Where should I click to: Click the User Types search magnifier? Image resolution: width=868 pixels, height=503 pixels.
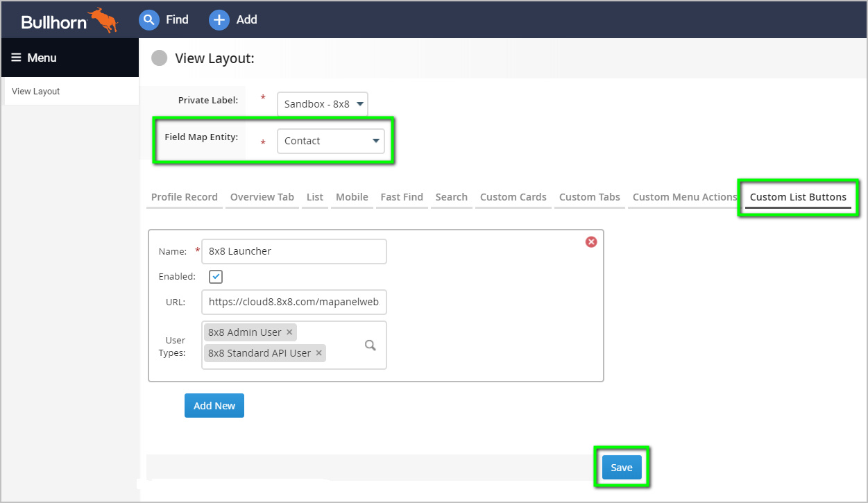click(x=371, y=345)
